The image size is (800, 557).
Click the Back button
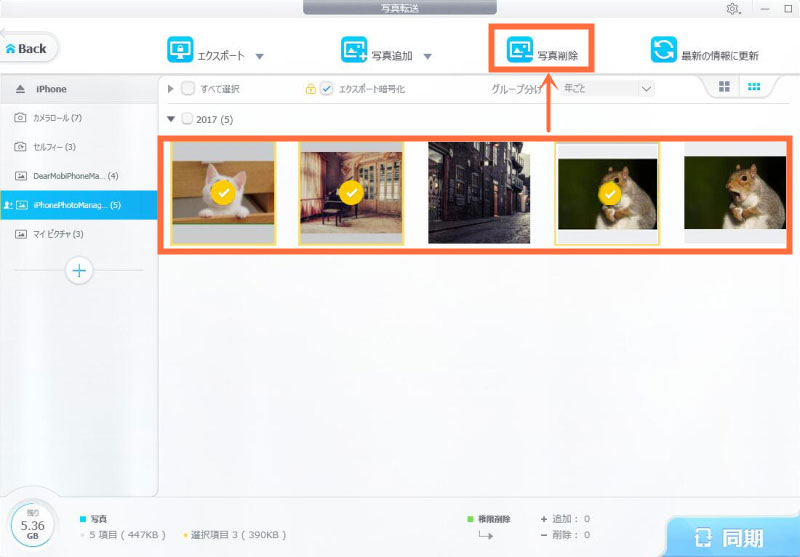28,48
